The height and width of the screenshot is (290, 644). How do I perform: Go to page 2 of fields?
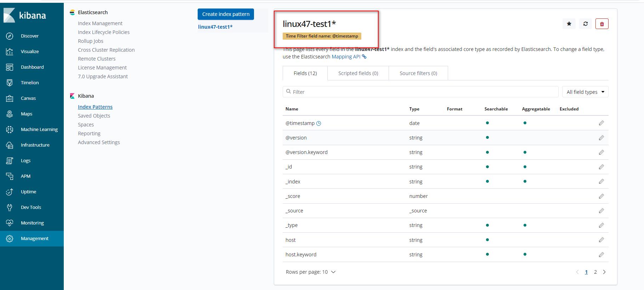click(595, 272)
